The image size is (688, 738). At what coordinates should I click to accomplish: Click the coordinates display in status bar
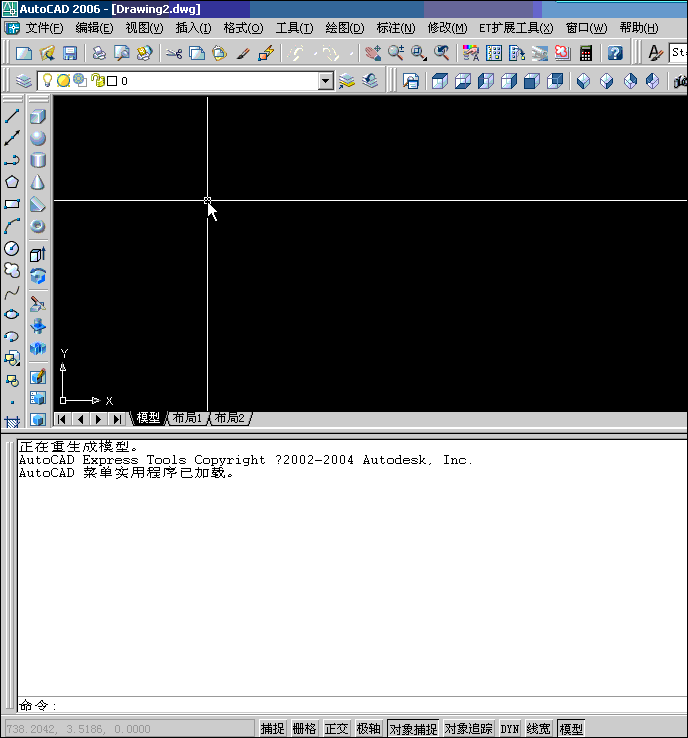tap(128, 729)
